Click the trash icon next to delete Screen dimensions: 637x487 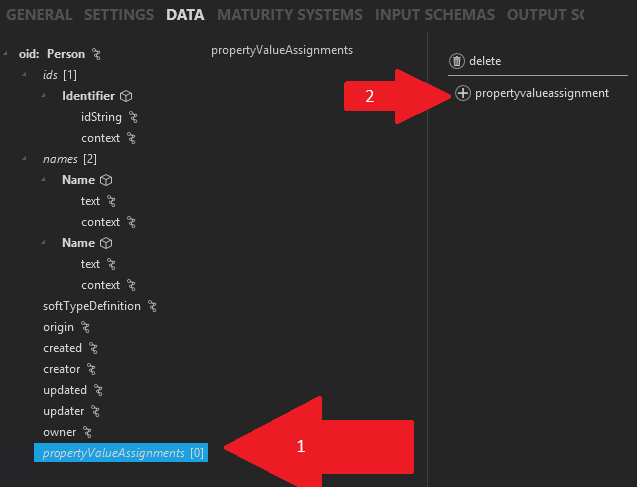[x=457, y=61]
